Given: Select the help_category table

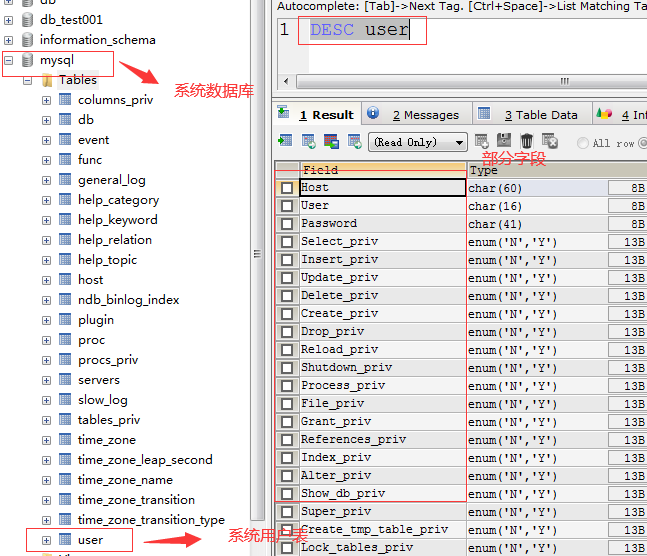Looking at the screenshot, I should (118, 200).
